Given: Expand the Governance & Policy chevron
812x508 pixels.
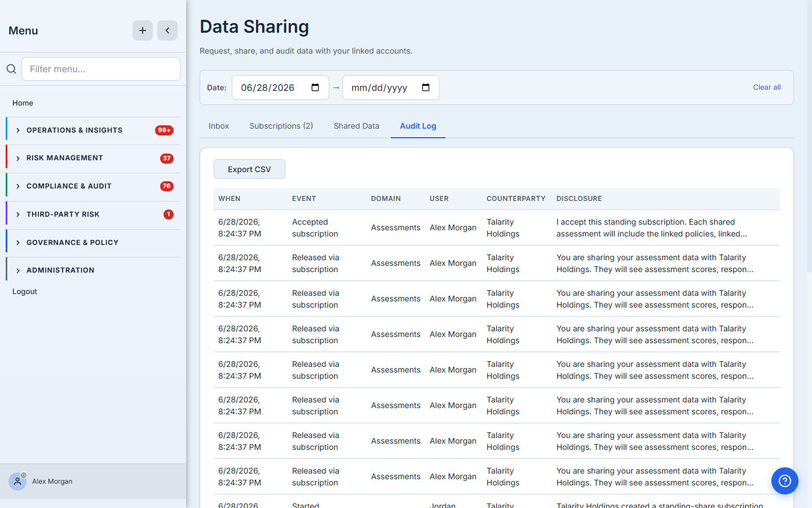Looking at the screenshot, I should click(18, 243).
